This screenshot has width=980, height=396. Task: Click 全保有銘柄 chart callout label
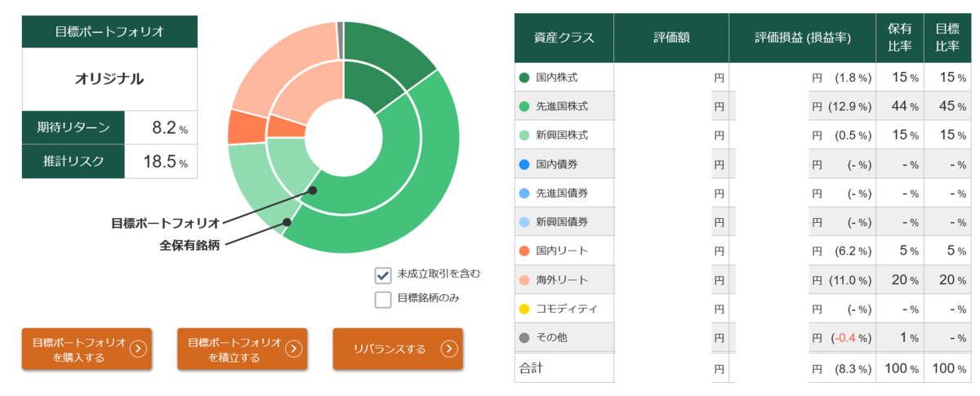pos(189,244)
